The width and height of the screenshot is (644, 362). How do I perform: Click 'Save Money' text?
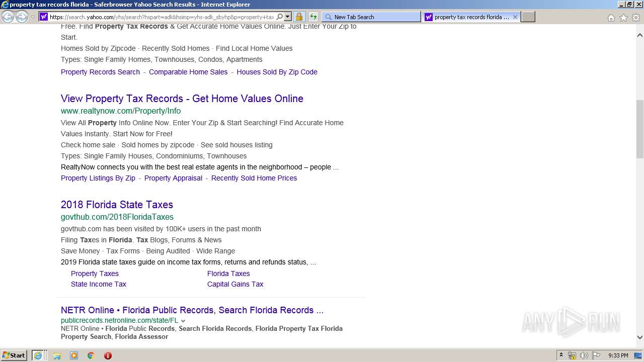pyautogui.click(x=80, y=251)
